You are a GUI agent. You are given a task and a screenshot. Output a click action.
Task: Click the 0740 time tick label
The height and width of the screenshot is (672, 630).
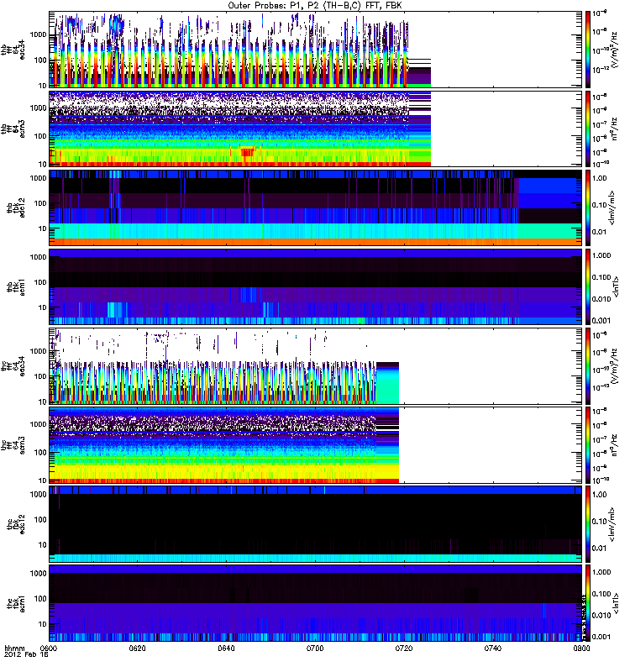[492, 648]
